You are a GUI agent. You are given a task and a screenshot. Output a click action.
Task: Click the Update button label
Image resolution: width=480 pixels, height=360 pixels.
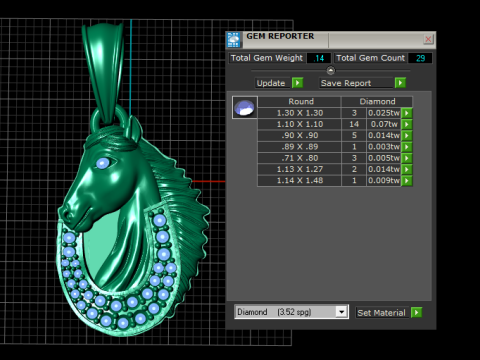point(271,83)
